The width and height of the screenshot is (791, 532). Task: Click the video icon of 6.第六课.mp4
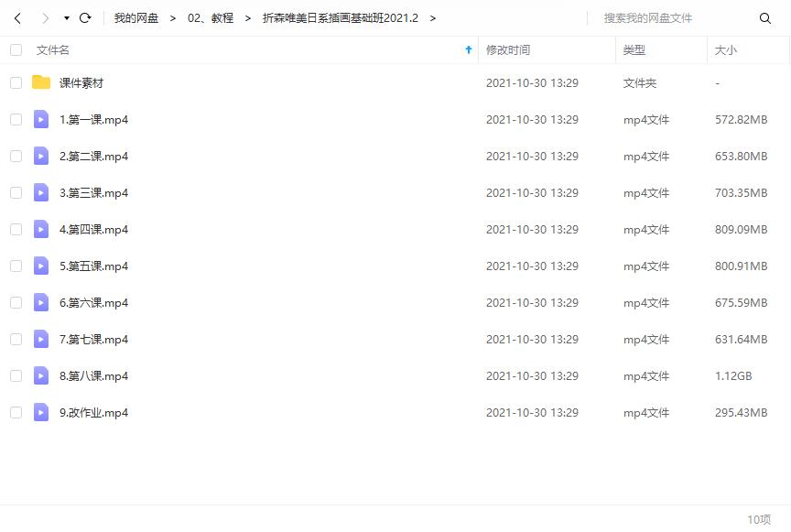(41, 302)
